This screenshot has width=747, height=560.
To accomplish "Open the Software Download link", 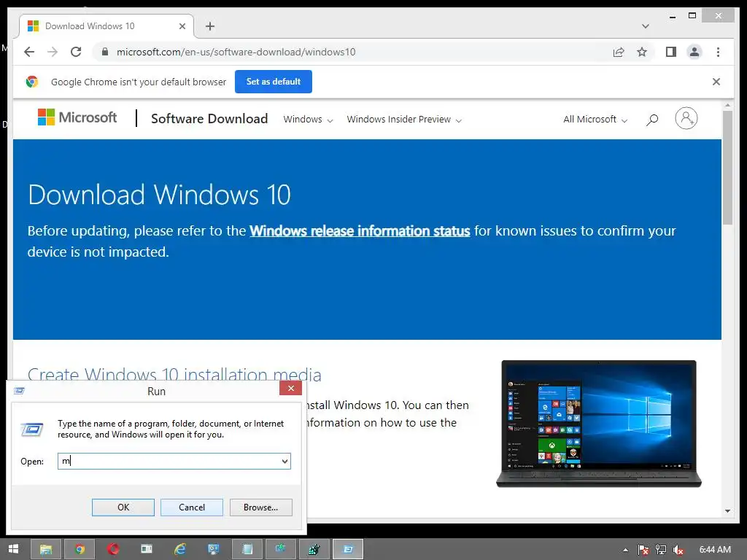I will point(209,119).
